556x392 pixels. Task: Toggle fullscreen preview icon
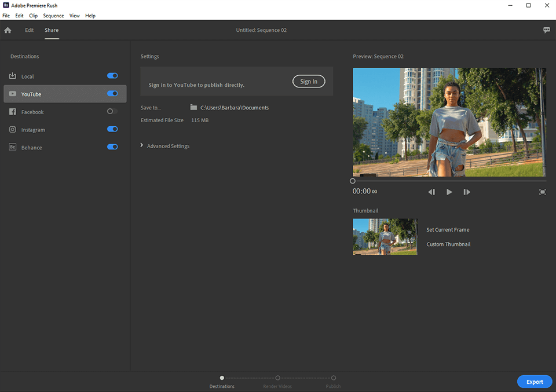click(543, 192)
